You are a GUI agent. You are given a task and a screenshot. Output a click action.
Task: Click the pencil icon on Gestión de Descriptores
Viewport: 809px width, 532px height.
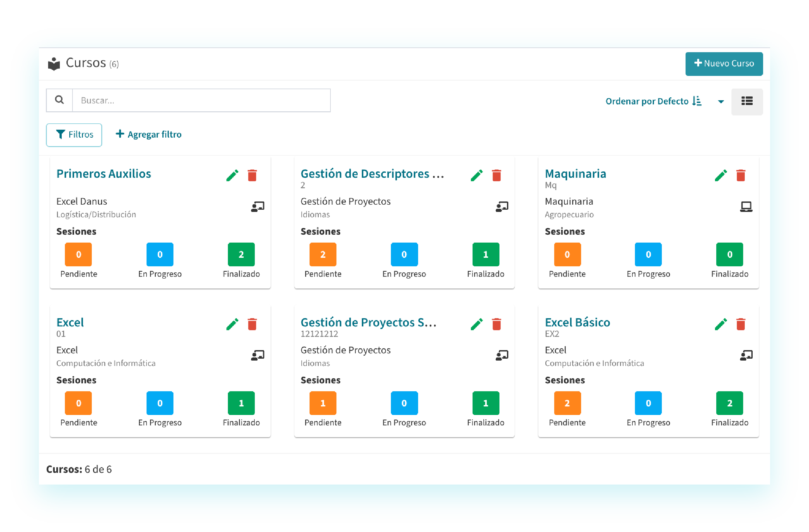(477, 175)
